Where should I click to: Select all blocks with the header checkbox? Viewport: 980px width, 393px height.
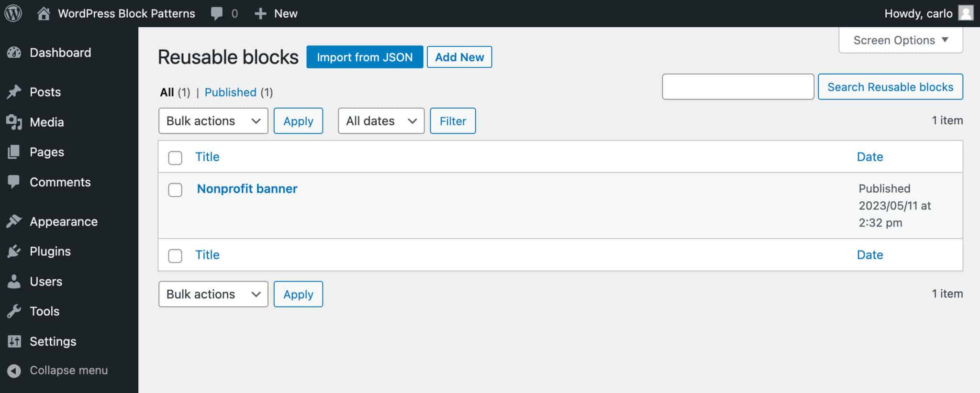point(175,158)
